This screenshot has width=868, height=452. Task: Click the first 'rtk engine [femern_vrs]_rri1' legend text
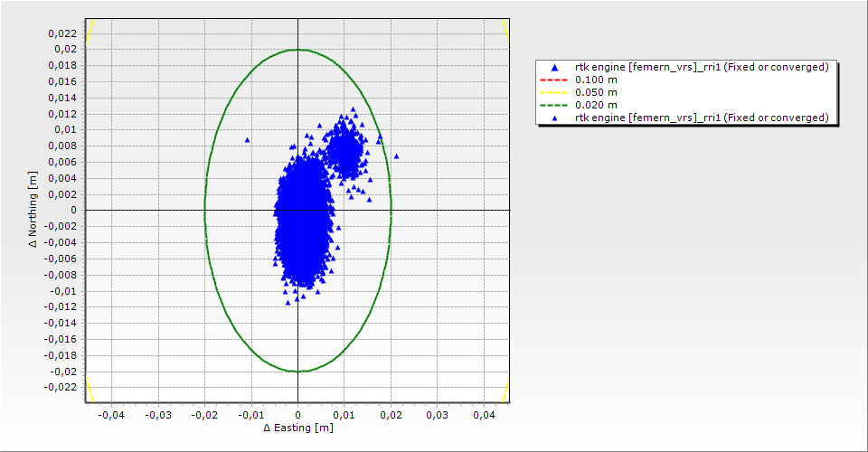(702, 68)
